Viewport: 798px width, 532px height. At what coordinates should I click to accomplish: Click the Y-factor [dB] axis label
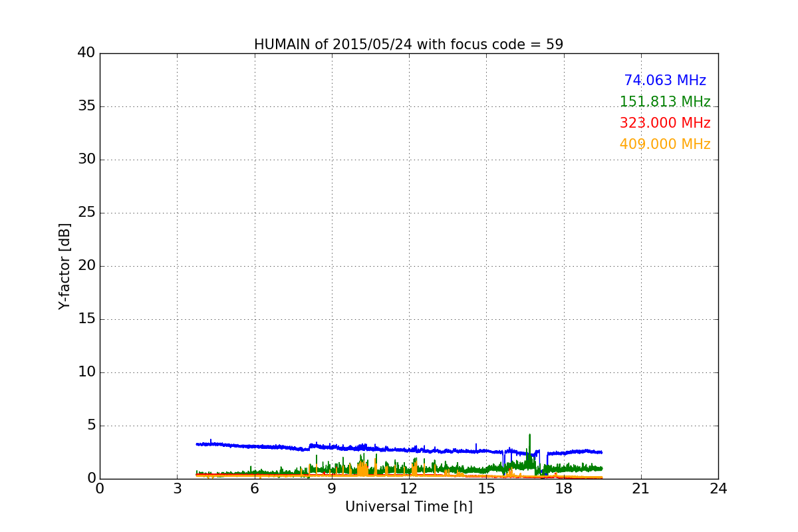pyautogui.click(x=65, y=266)
